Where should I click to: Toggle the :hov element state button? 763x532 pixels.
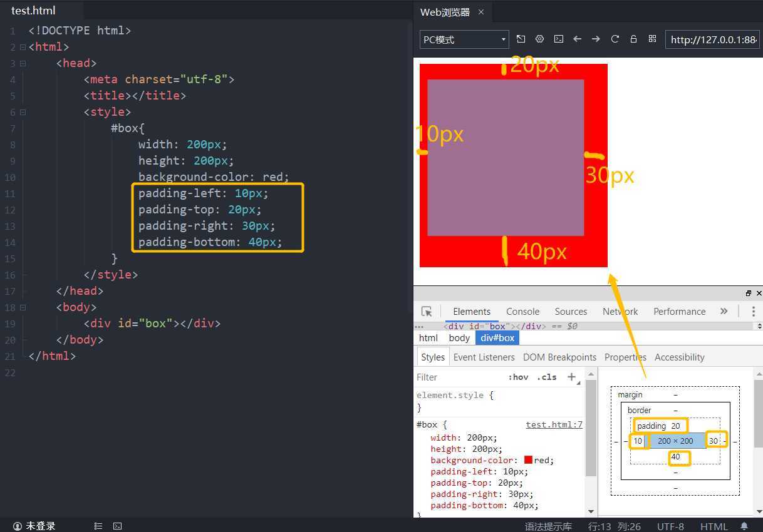click(x=518, y=377)
